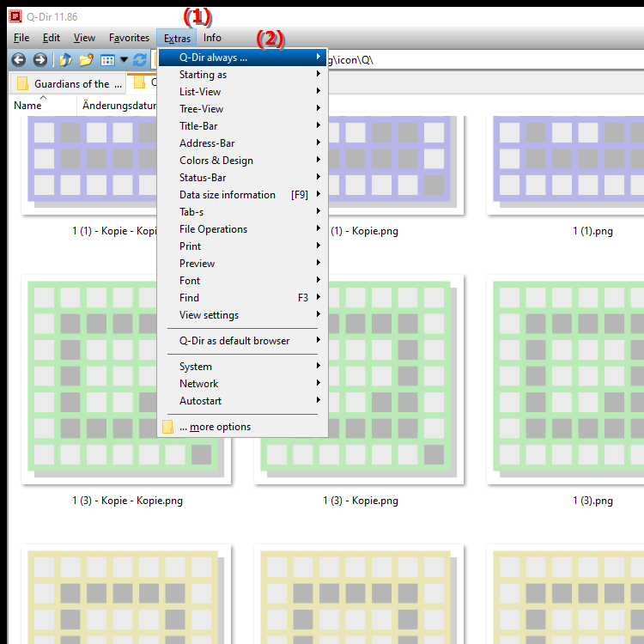Expand the System submenu

click(242, 367)
